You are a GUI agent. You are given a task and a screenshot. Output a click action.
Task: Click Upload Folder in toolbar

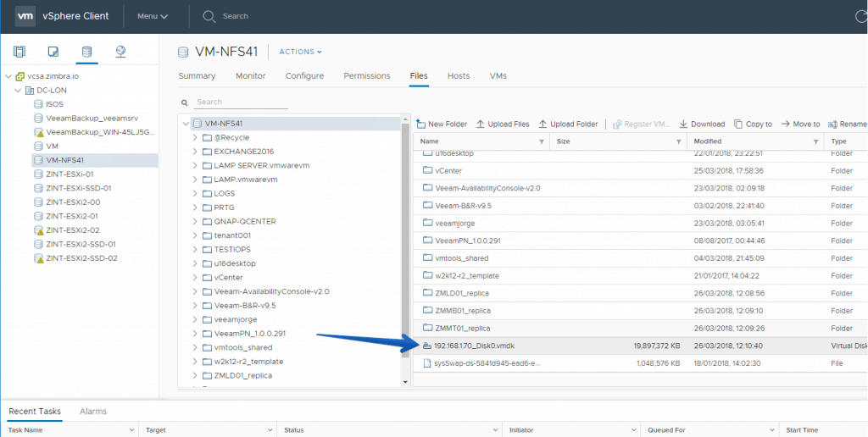568,124
